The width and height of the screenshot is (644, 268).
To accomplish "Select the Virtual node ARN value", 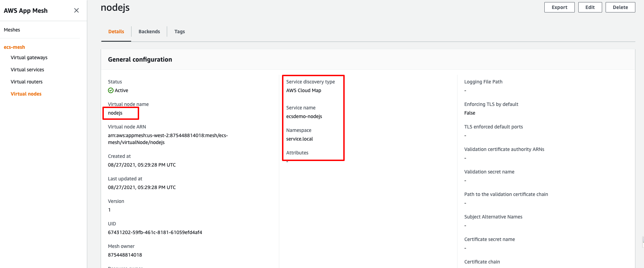I will click(x=168, y=139).
